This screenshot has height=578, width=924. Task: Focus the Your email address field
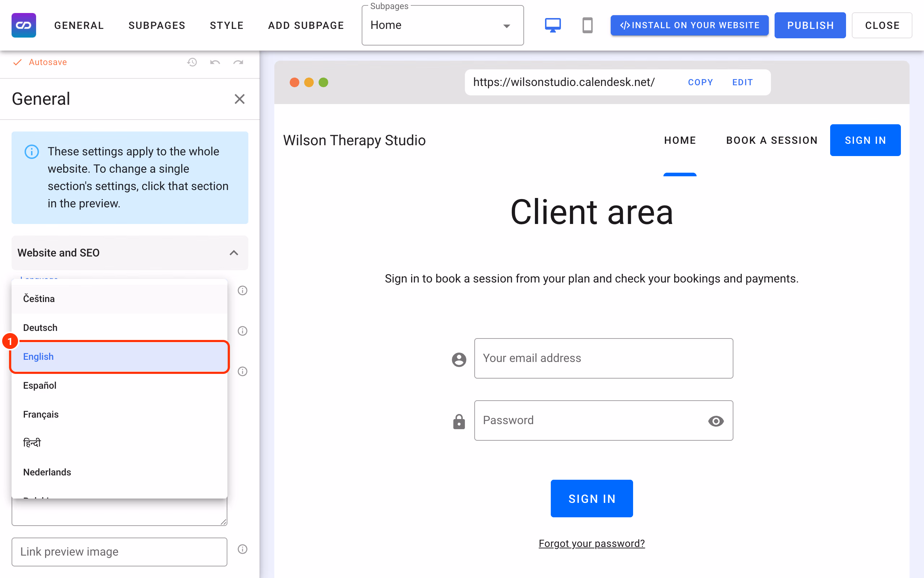603,358
